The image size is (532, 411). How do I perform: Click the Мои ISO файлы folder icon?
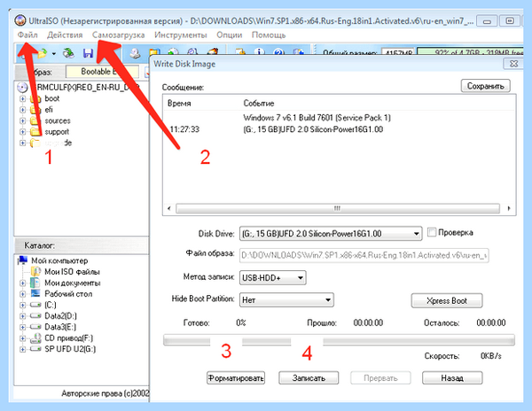point(35,271)
